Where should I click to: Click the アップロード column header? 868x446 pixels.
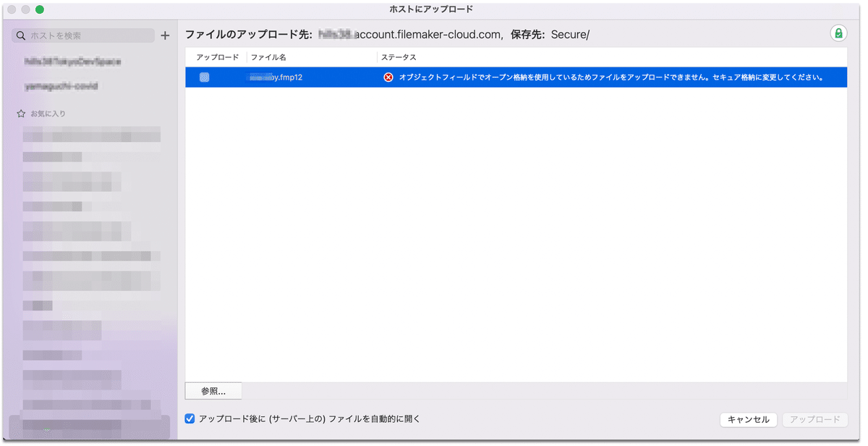point(216,56)
